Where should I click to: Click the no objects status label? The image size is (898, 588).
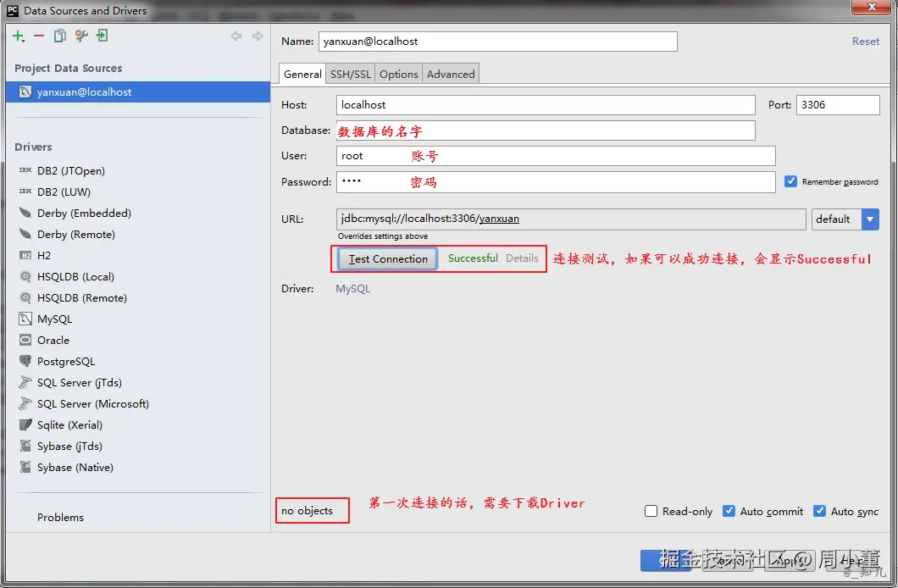(307, 510)
